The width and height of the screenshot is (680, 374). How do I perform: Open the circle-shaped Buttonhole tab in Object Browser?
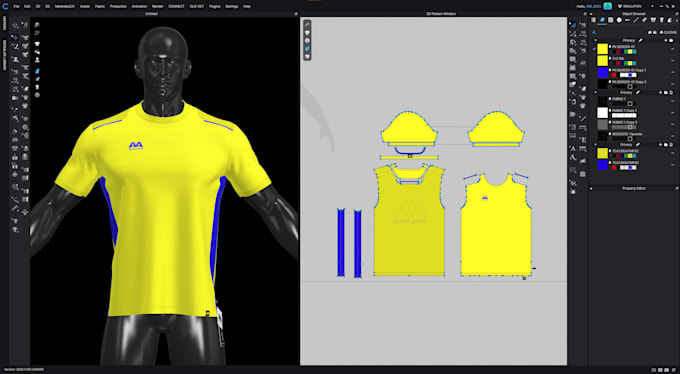619,20
